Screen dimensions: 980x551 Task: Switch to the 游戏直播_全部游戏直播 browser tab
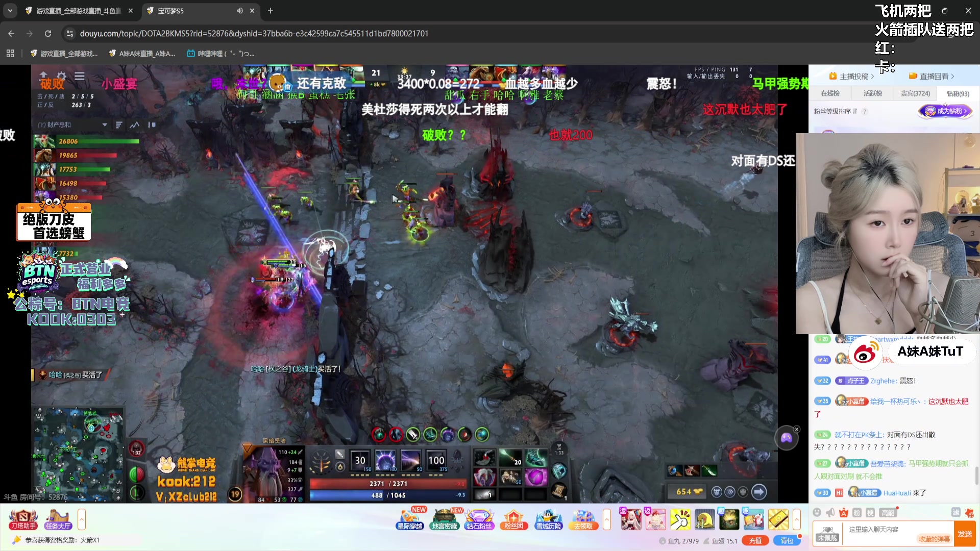pyautogui.click(x=79, y=11)
